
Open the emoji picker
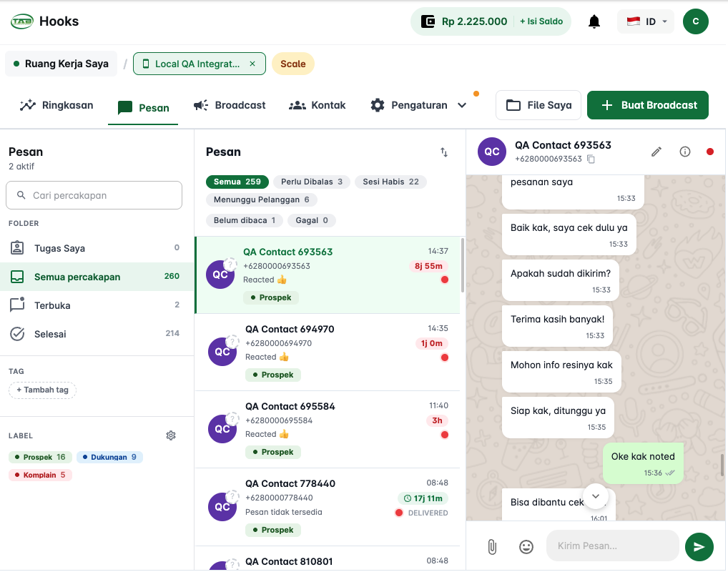tap(526, 546)
